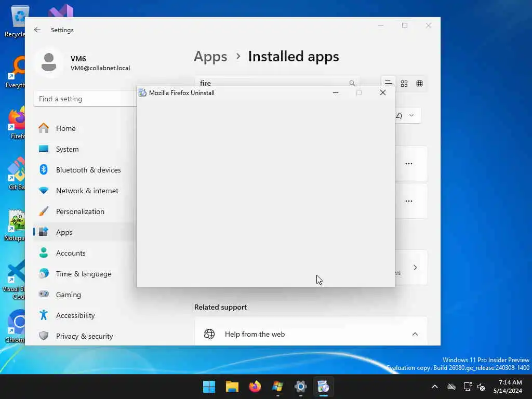The image size is (532, 399).
Task: Open Privacy & security settings
Action: tap(85, 336)
